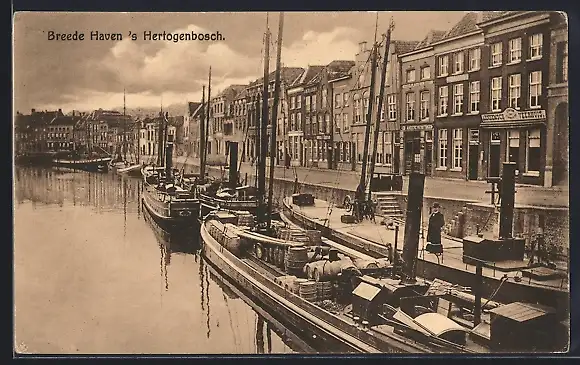Click the Breede Haven 's Hertogenbosch caption
580x365 pixels.
pos(136,36)
